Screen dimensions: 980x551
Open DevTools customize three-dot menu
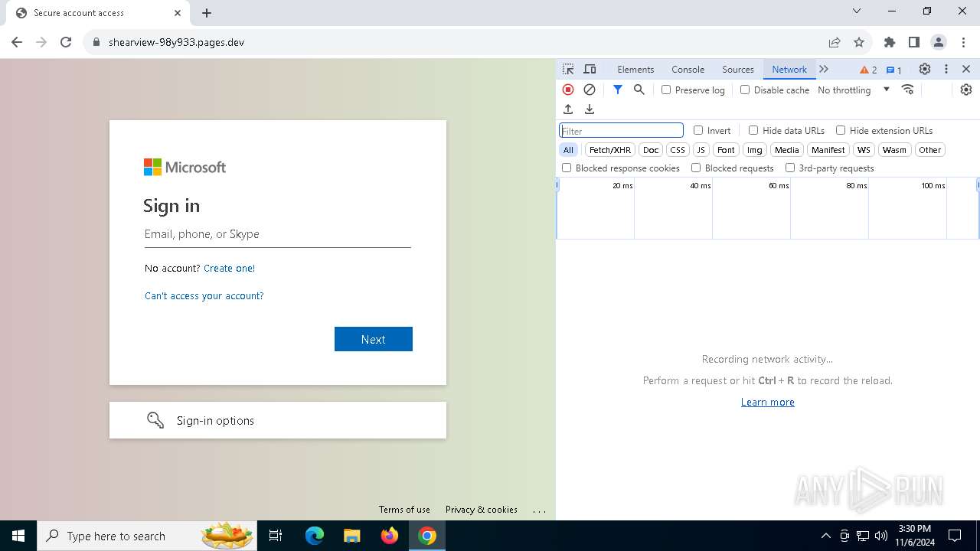pyautogui.click(x=946, y=69)
